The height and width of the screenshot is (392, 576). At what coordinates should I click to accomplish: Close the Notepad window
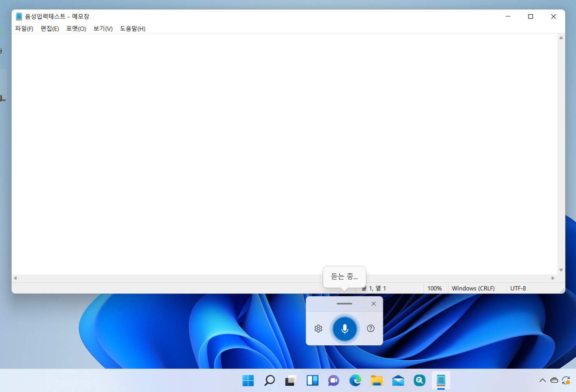coord(553,16)
